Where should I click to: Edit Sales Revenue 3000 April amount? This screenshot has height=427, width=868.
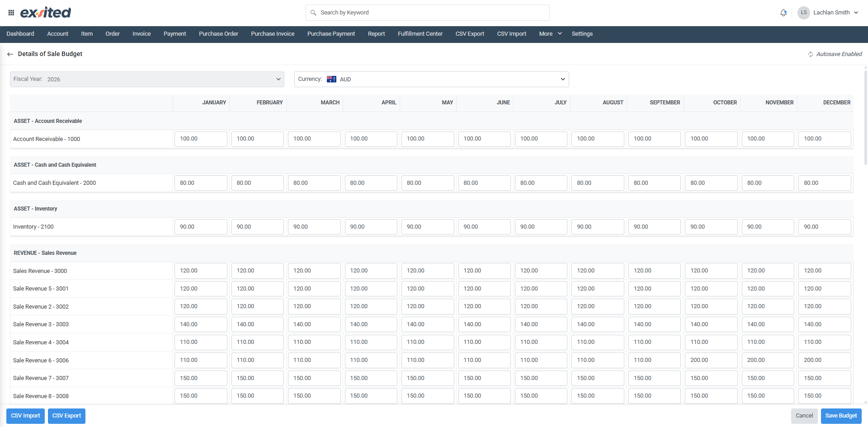pos(371,271)
